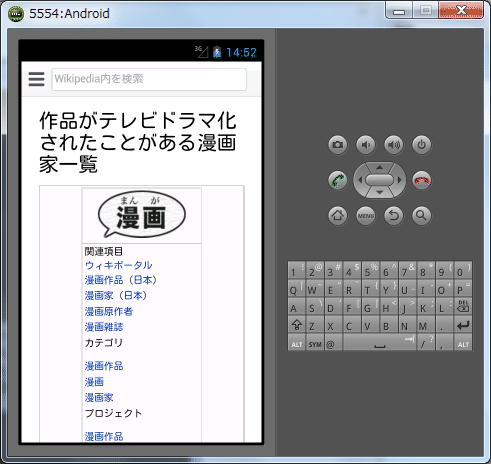This screenshot has height=464, width=491.
Task: Open the 漫画作品（日本） link
Action: click(121, 280)
